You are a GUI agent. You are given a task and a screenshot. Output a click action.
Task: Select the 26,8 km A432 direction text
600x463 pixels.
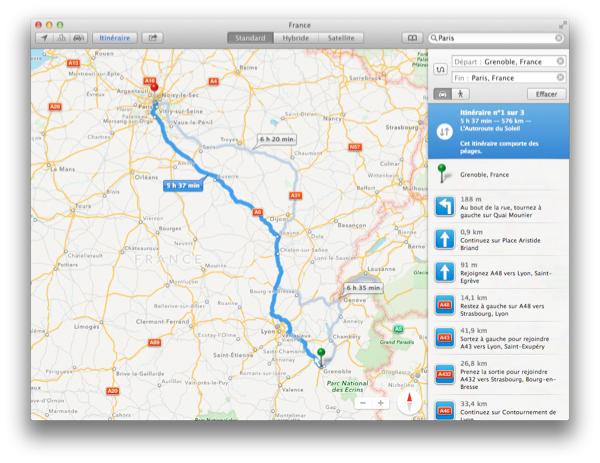508,375
